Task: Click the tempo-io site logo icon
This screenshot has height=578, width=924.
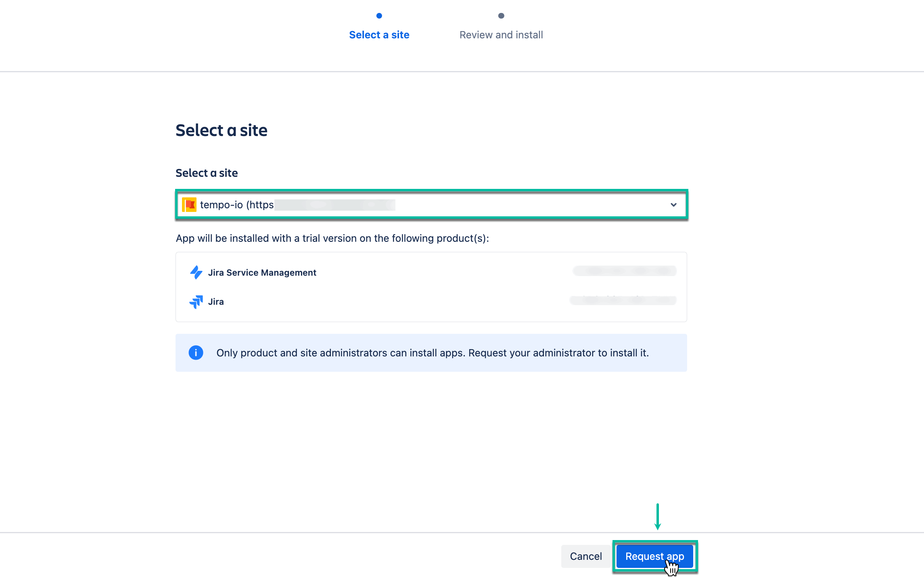Action: point(190,204)
